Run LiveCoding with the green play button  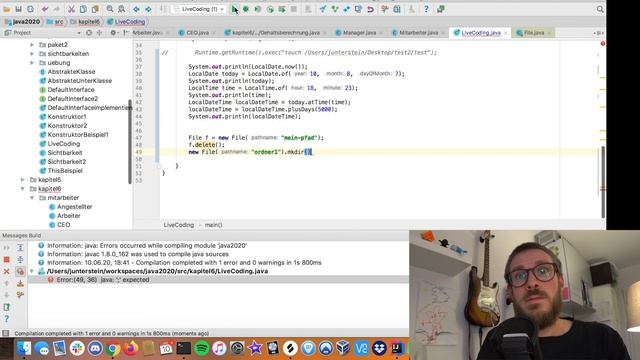pos(234,9)
